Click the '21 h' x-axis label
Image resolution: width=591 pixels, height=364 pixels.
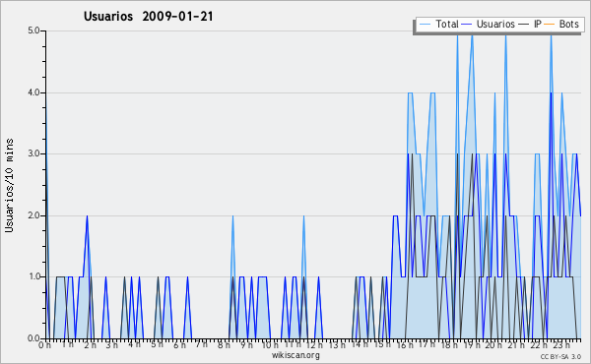pos(516,345)
